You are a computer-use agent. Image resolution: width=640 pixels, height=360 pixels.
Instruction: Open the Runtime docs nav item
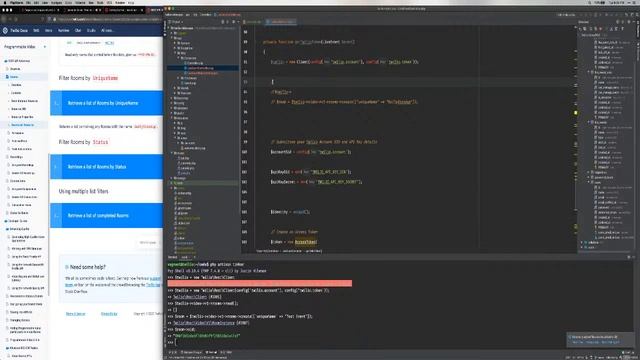pyautogui.click(x=63, y=31)
